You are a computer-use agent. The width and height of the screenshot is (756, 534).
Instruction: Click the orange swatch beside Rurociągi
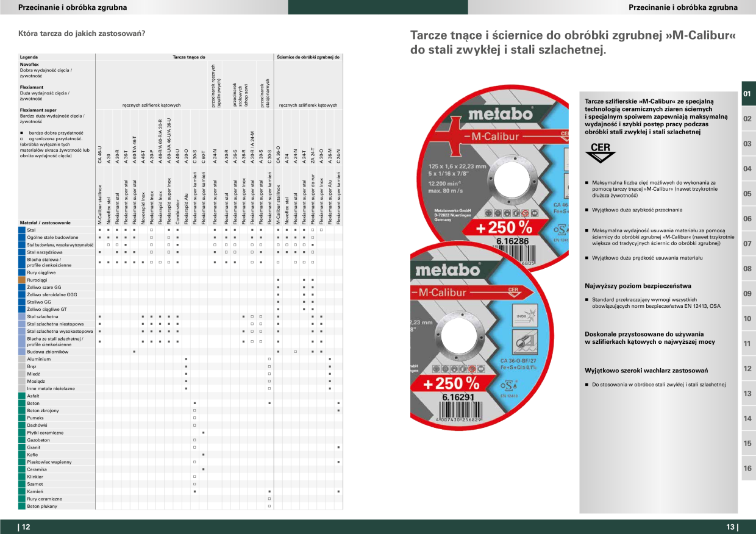tap(21, 280)
